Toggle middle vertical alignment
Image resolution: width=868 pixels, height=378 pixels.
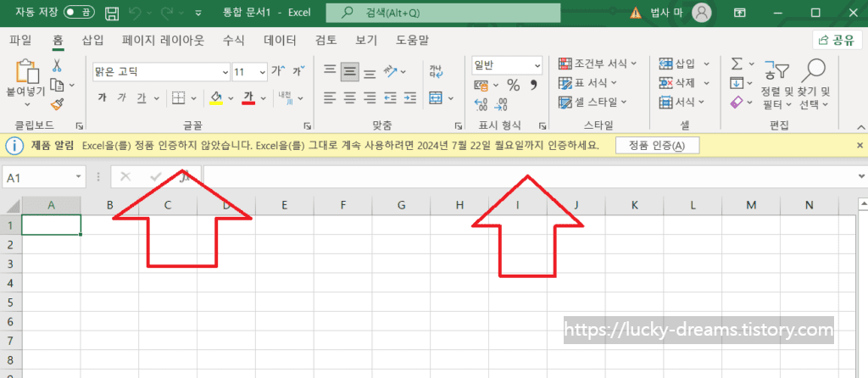coord(349,71)
